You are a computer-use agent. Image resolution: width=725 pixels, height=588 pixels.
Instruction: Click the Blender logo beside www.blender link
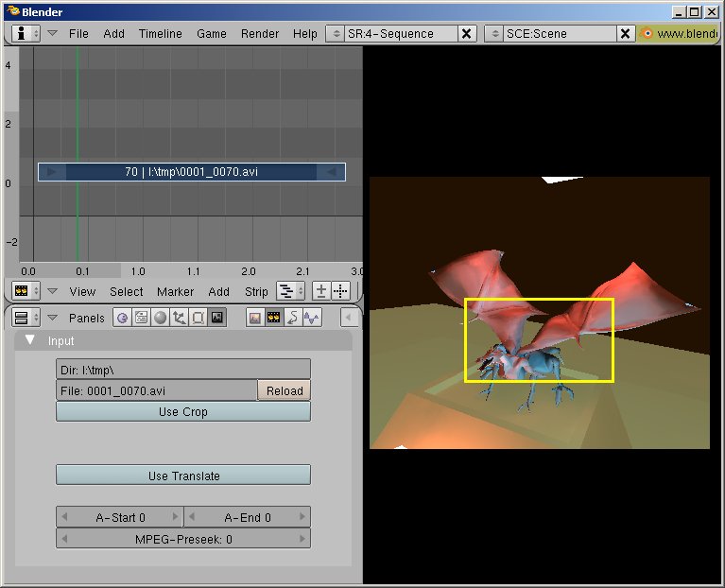point(647,34)
